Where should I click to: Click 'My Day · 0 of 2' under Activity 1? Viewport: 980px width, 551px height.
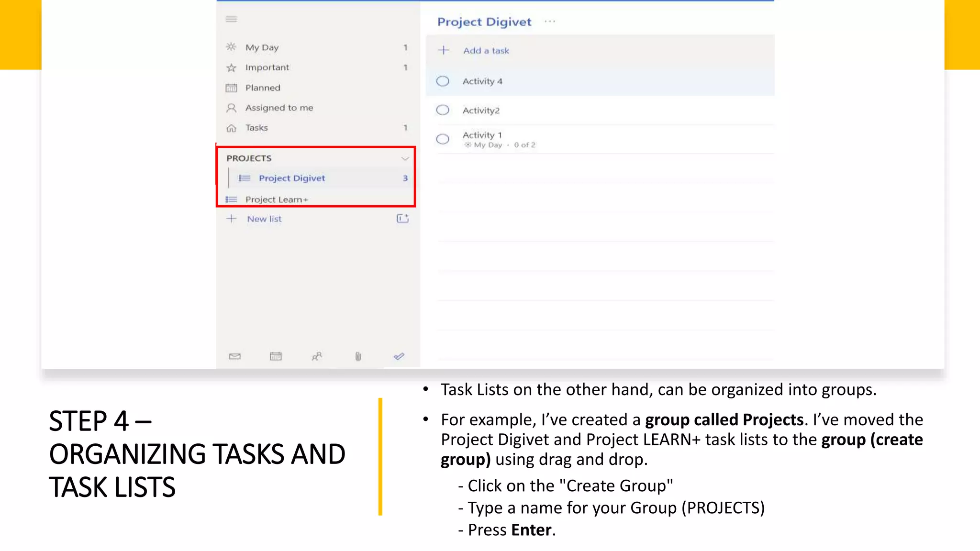coord(500,145)
